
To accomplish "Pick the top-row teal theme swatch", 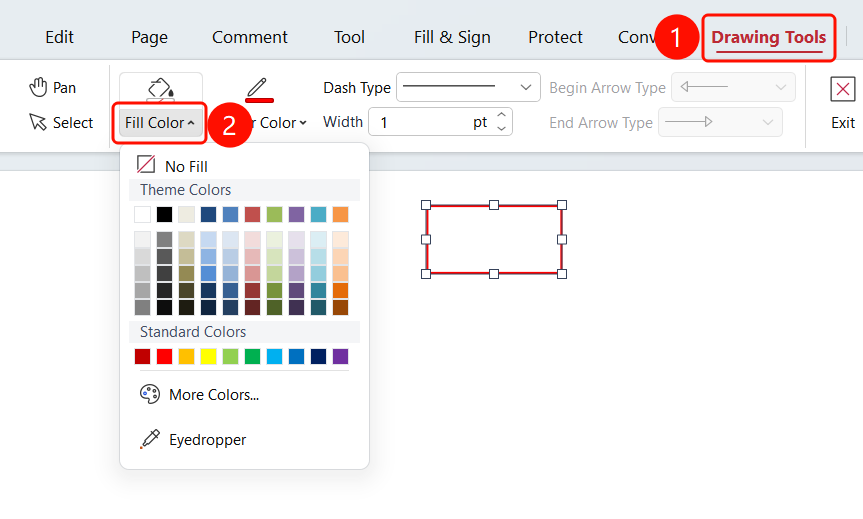I will pyautogui.click(x=319, y=214).
